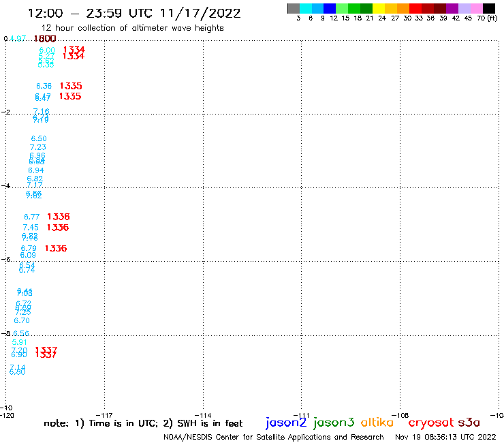Click the '6.94' wave height value

click(36, 170)
